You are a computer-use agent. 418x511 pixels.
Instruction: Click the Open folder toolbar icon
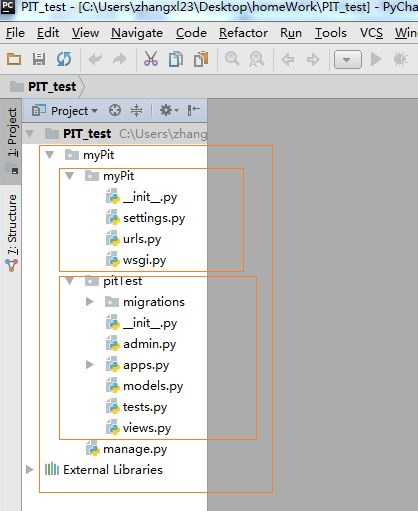coord(14,59)
